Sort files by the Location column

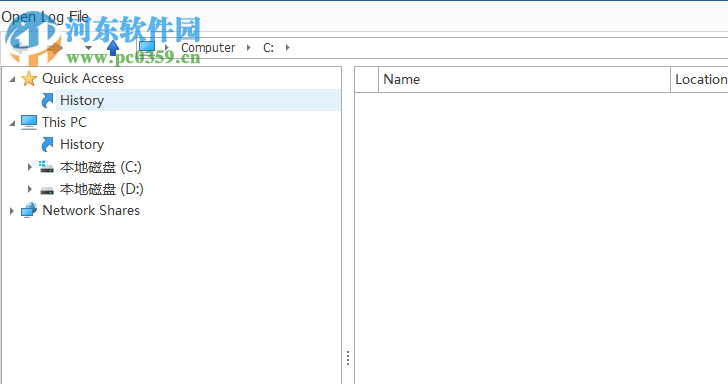699,79
